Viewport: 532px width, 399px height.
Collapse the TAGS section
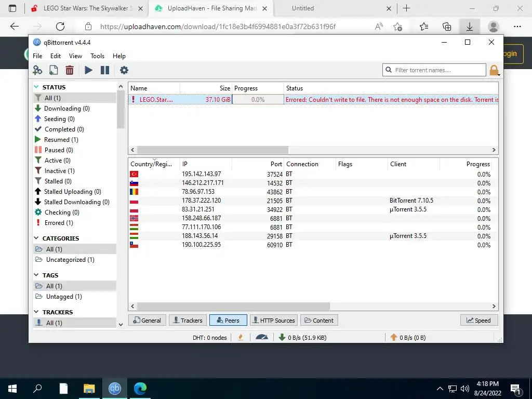coord(36,275)
